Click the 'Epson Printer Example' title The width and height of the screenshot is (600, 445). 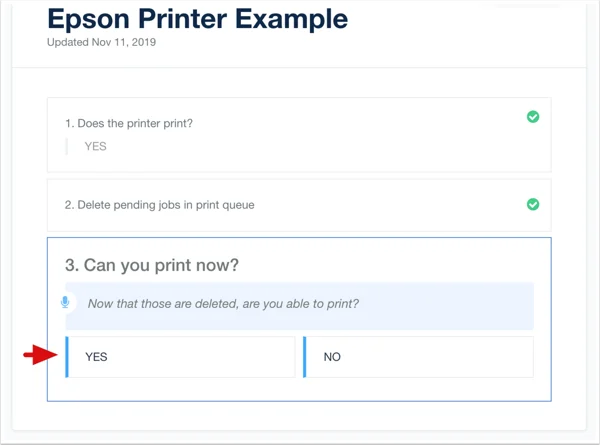pyautogui.click(x=197, y=19)
